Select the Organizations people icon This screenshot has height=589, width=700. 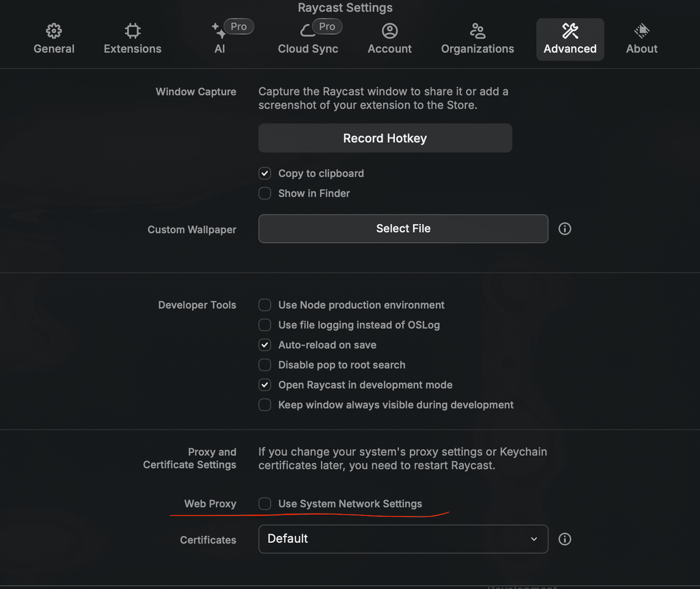(477, 31)
